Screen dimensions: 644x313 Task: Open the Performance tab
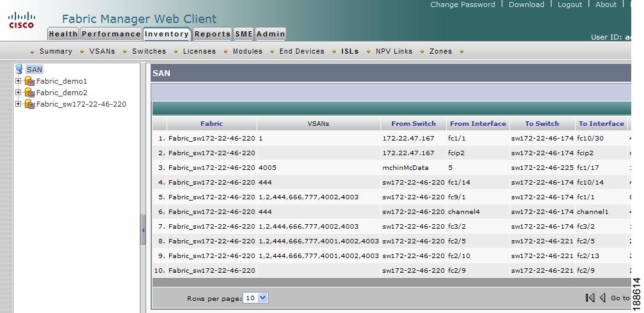point(111,34)
